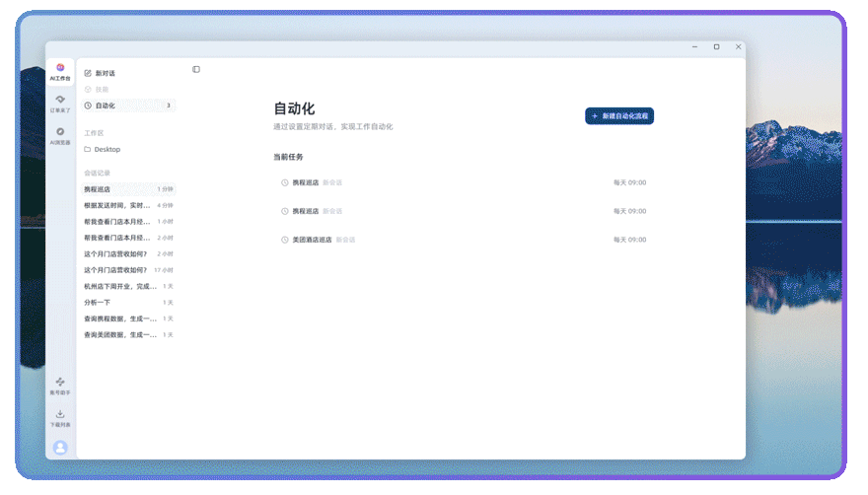
Task: Open the 账号助手 sidebar icon
Action: (60, 386)
